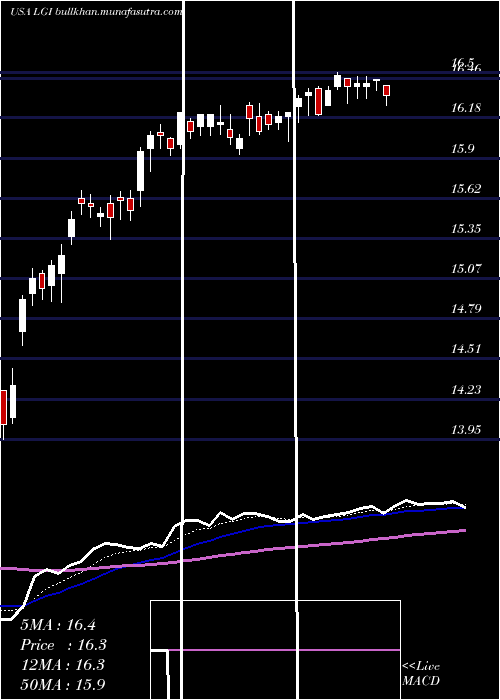Click the 15.35 price axis label

(x=466, y=229)
